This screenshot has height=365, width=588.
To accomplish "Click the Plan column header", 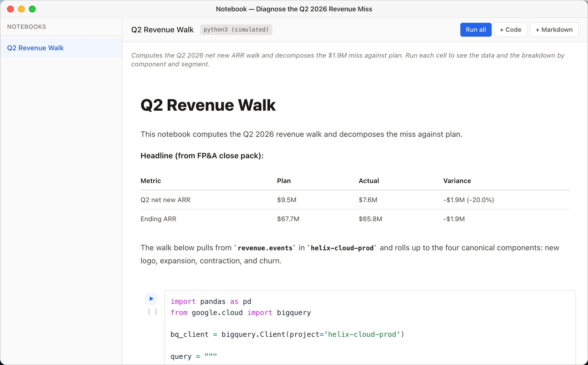I will tap(284, 181).
